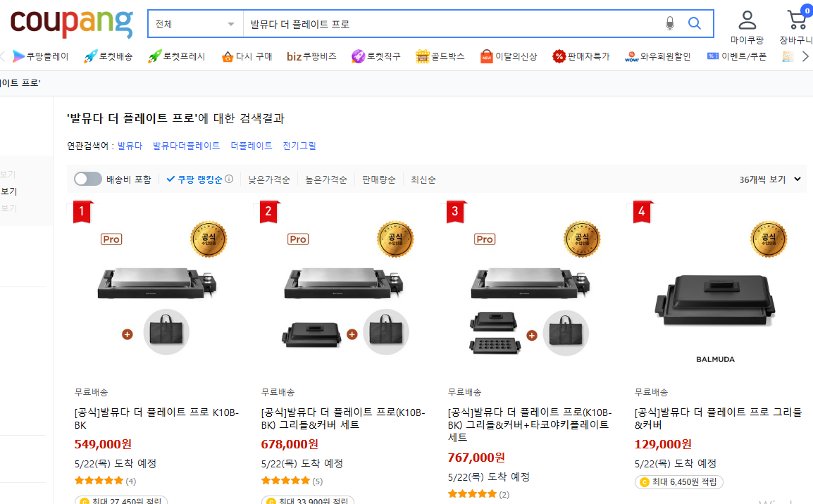Image resolution: width=813 pixels, height=504 pixels.
Task: Click review count (2) on third product
Action: pos(504,495)
